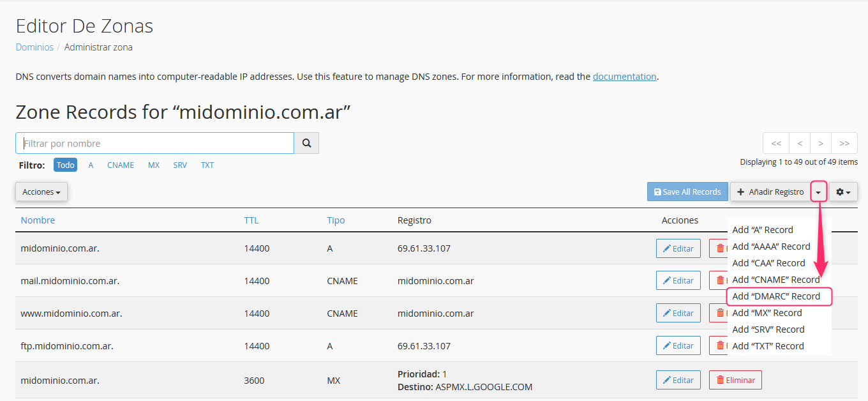Go to previous page arrow
This screenshot has width=868, height=401.
800,143
